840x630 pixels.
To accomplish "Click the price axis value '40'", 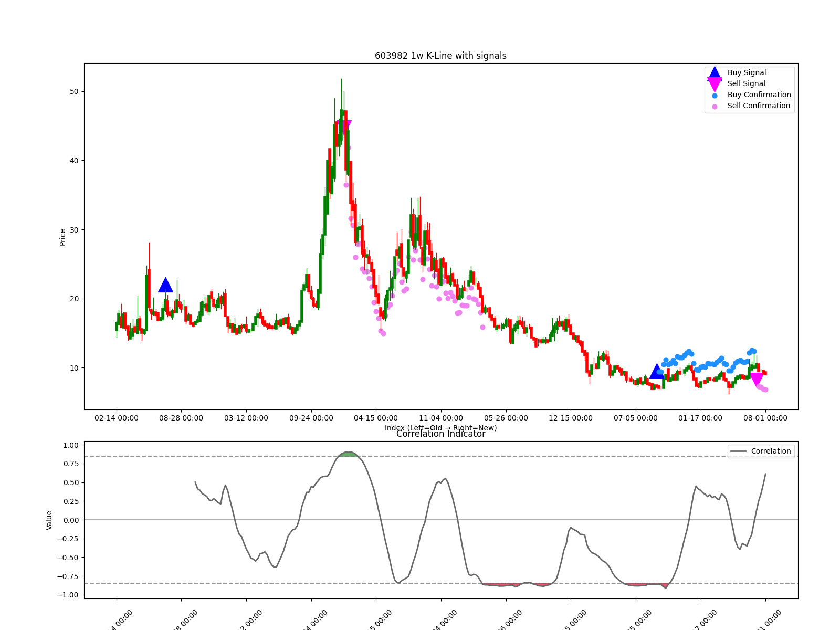I will coord(74,161).
